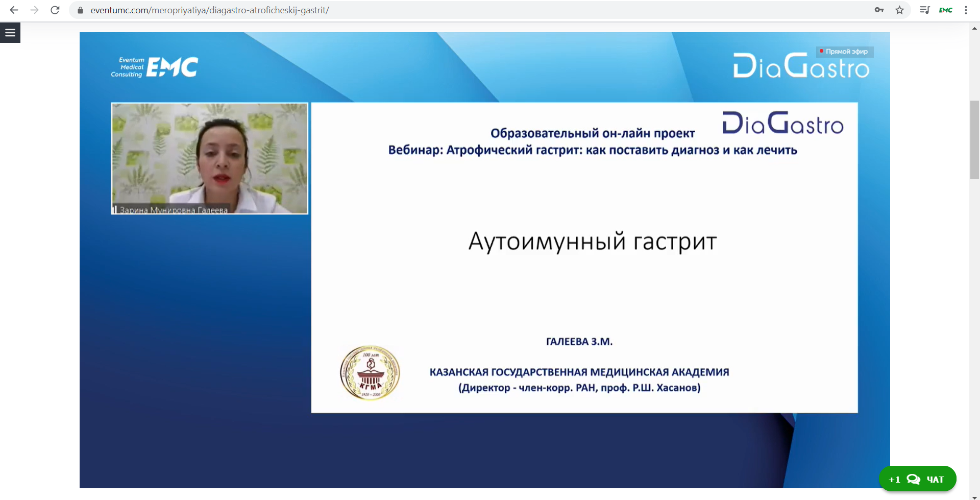Screen dimensions: 980x500
Task: Click the scrollbar down arrow
Action: 974,496
